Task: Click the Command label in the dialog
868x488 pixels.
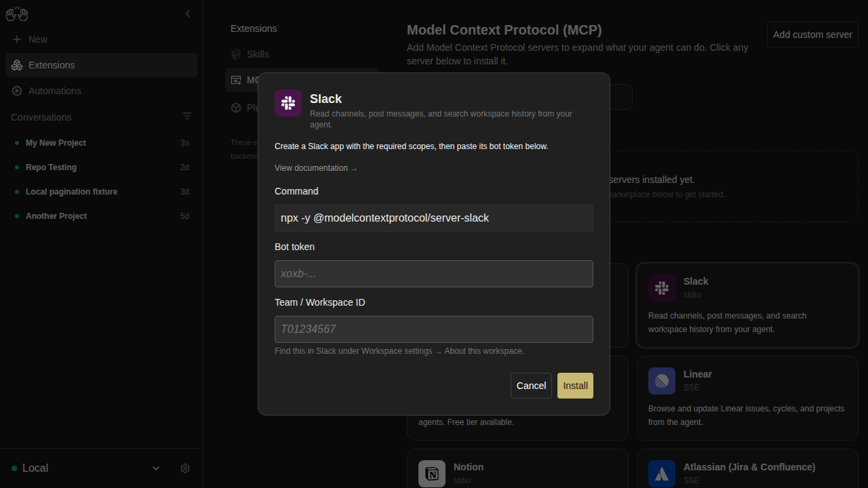Action: click(x=296, y=191)
